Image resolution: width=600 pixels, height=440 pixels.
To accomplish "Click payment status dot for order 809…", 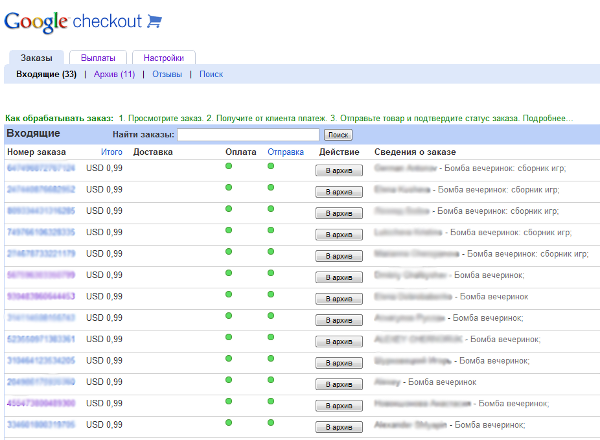I will coord(229,209).
